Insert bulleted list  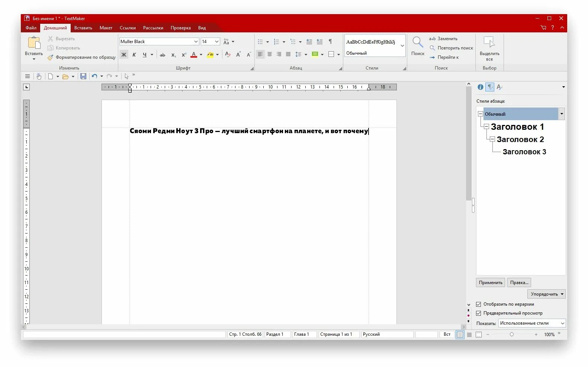(260, 42)
